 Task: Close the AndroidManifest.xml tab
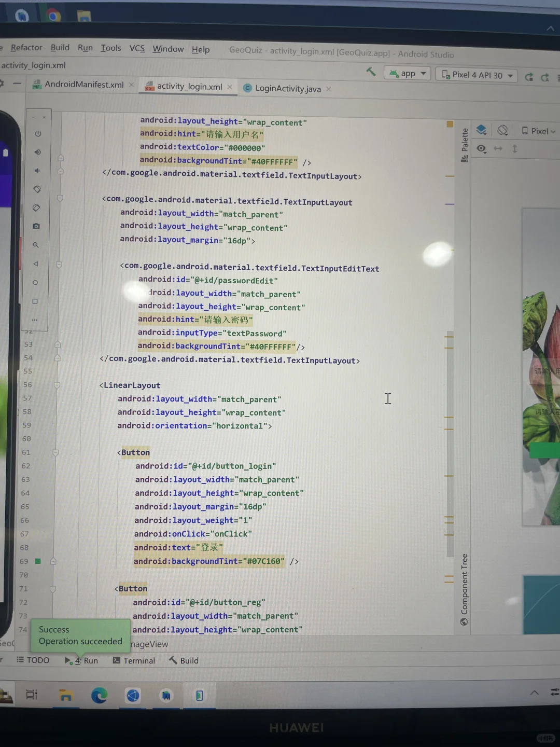(x=132, y=85)
